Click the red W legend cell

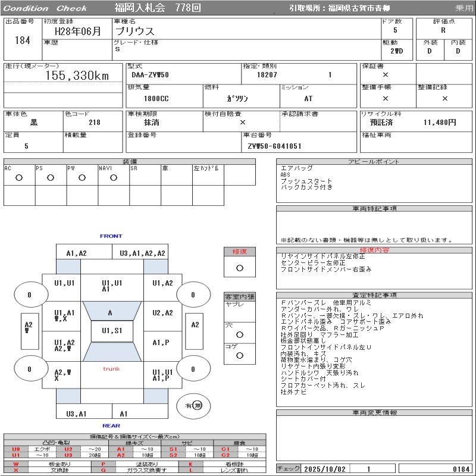click(15, 464)
